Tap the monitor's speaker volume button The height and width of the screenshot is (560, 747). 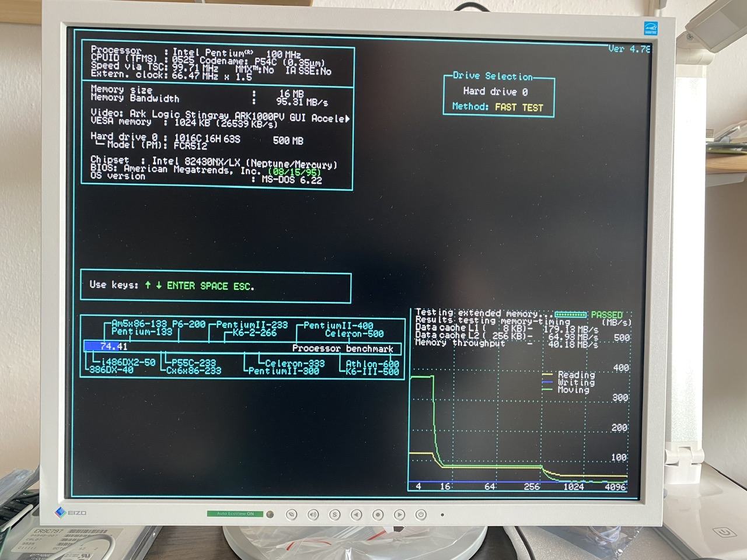pos(313,514)
